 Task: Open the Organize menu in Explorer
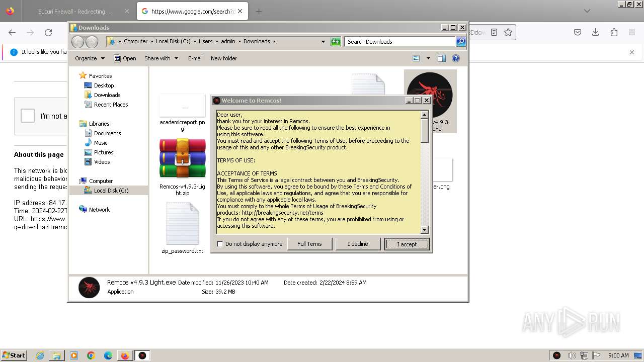click(x=90, y=58)
